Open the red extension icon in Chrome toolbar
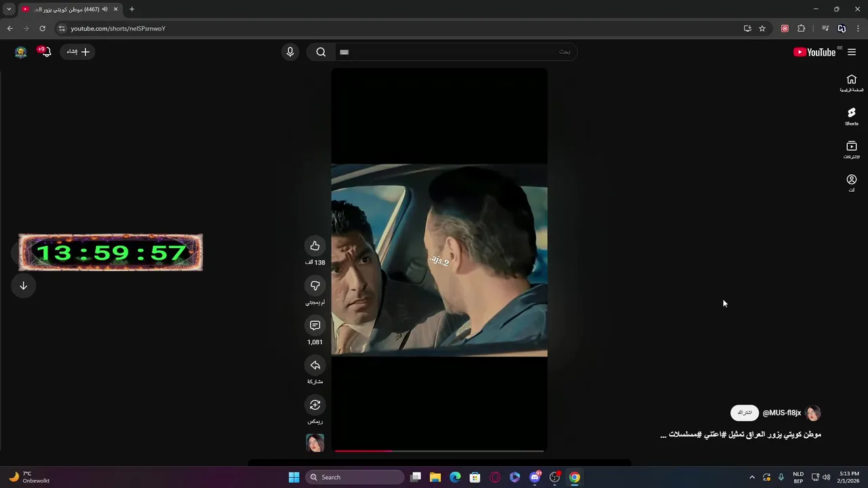Image resolution: width=868 pixels, height=488 pixels. point(785,28)
